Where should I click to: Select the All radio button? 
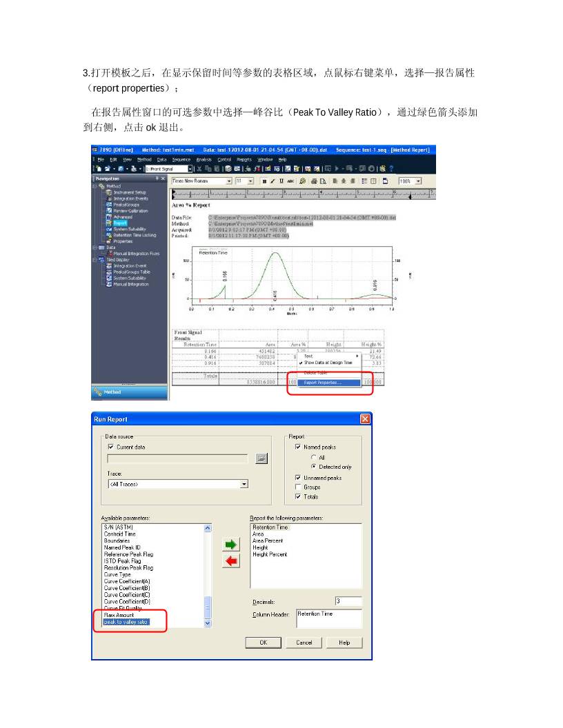(314, 457)
